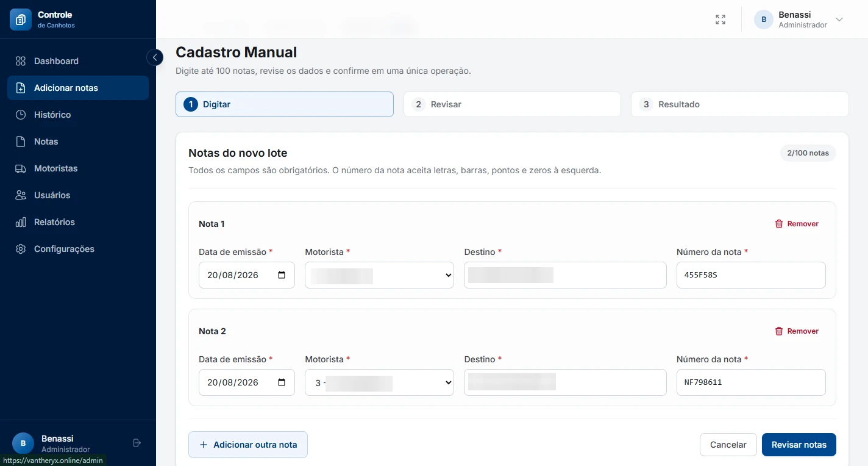
Task: Click the Benassi avatar in sidebar footer
Action: 23,443
